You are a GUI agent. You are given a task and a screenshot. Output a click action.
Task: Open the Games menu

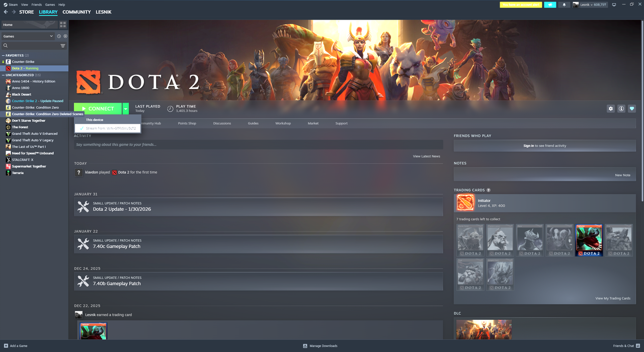point(50,5)
